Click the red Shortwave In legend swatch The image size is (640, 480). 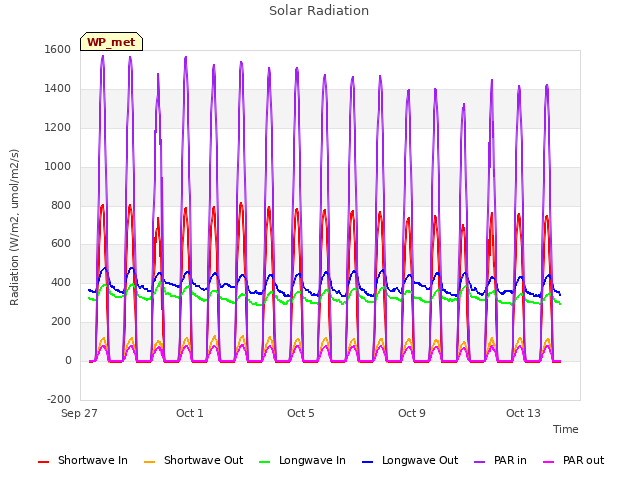(43, 462)
